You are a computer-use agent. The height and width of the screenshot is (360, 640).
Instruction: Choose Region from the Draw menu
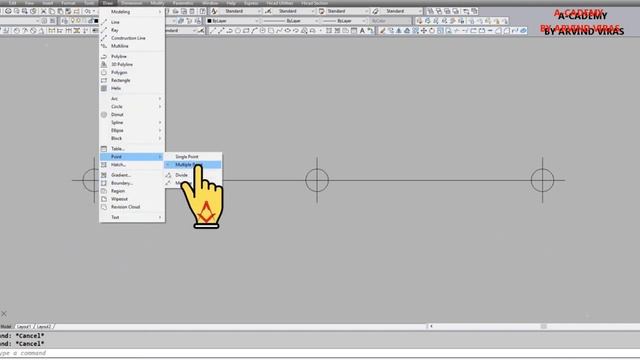pyautogui.click(x=132, y=191)
